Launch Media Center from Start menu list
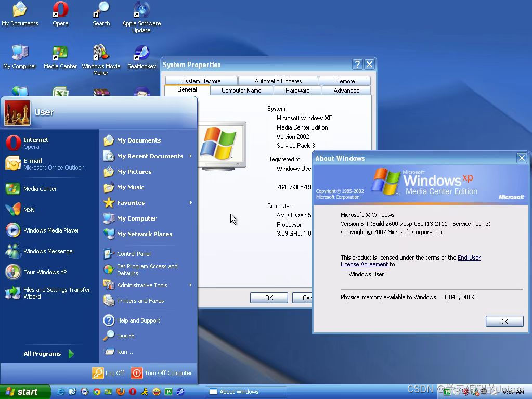The image size is (532, 399). point(50,189)
